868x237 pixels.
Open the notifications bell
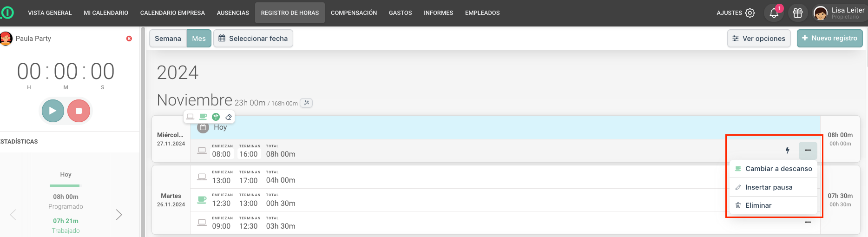(774, 13)
